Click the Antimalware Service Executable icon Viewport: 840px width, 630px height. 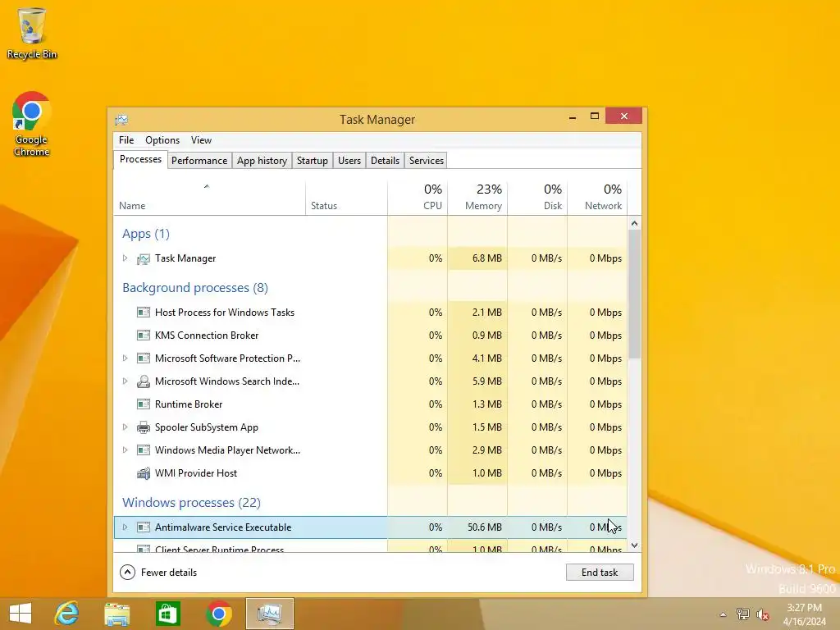click(143, 527)
